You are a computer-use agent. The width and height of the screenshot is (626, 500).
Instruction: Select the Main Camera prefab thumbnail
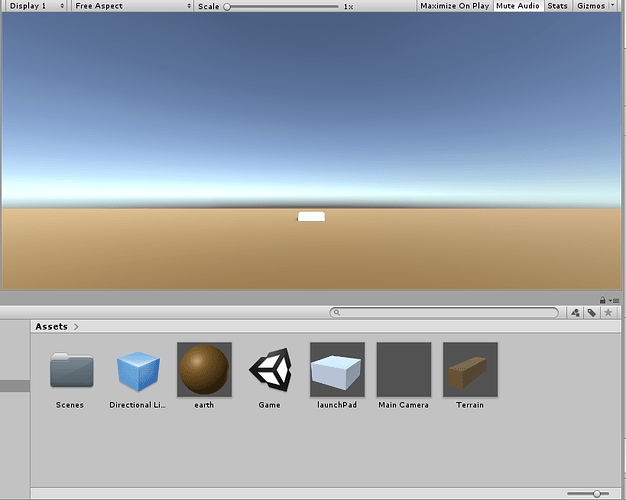point(404,369)
